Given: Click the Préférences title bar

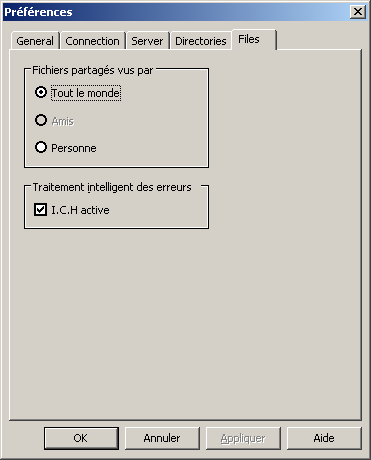Looking at the screenshot, I should [177, 12].
